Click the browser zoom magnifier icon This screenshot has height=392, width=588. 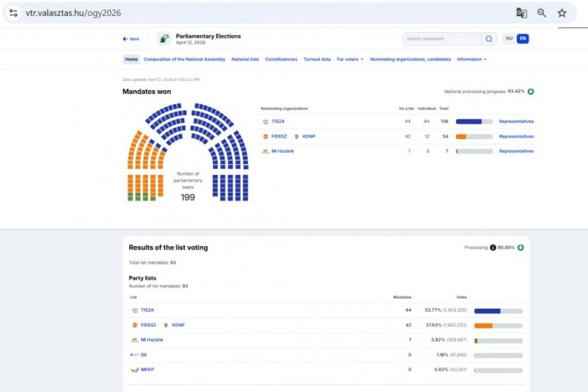point(541,13)
